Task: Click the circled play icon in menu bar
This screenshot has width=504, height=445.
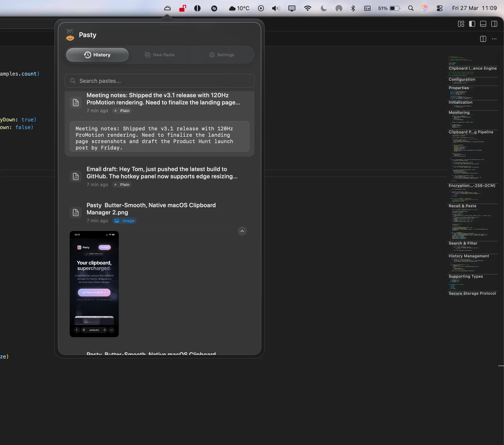Action: [261, 8]
